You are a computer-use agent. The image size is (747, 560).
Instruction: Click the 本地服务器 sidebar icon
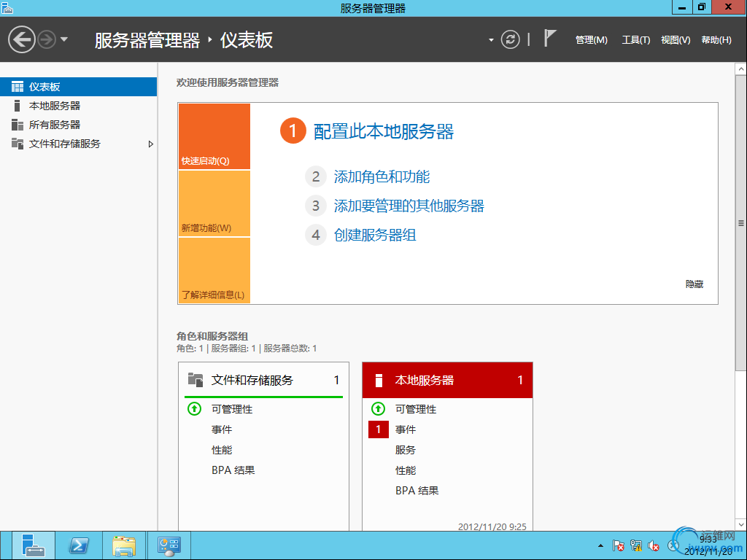click(x=18, y=106)
